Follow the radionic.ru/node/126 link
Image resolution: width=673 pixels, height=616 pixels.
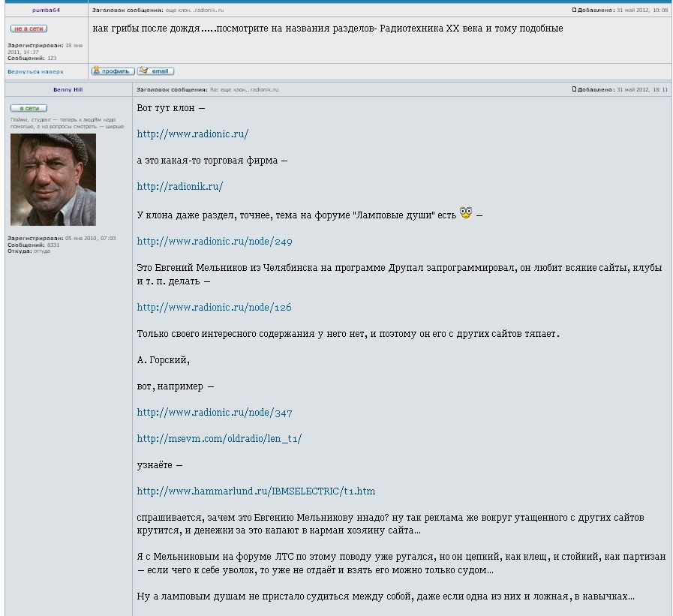pyautogui.click(x=214, y=308)
